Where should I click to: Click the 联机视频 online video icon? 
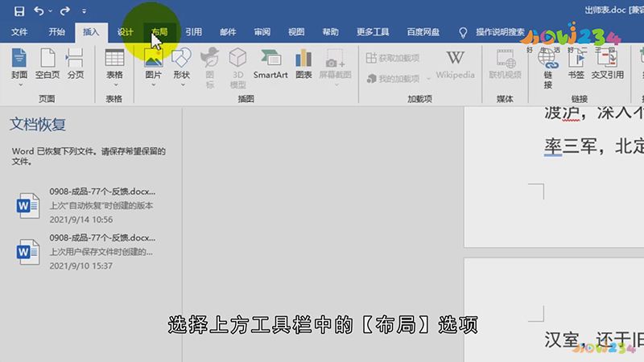point(506,58)
